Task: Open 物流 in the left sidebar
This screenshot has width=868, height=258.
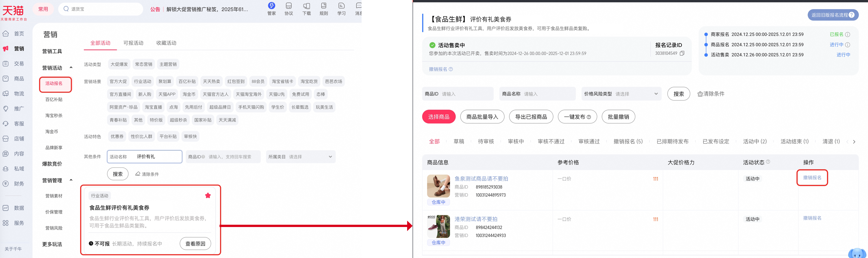Action: [13, 94]
